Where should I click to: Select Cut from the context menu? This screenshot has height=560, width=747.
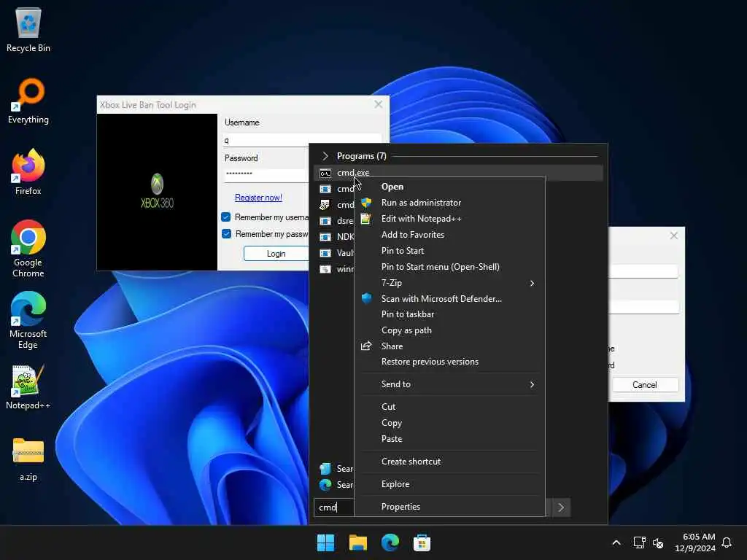point(449,407)
